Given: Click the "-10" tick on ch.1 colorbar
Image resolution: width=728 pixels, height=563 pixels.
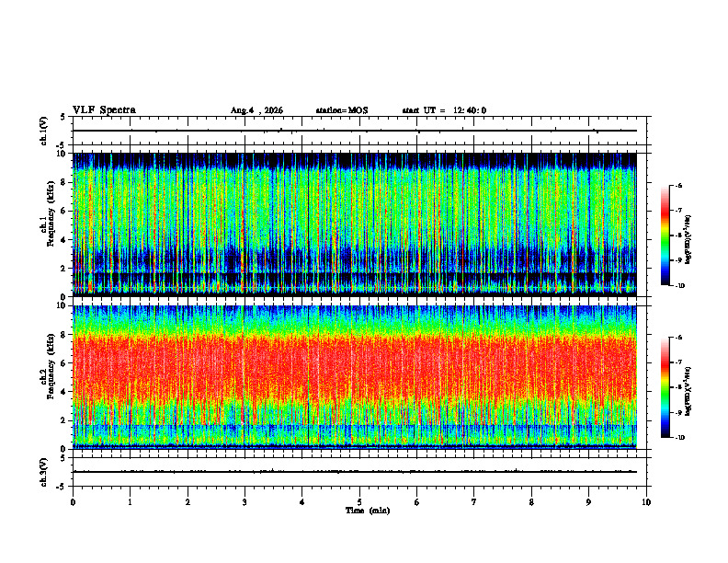Looking at the screenshot, I should click(679, 286).
